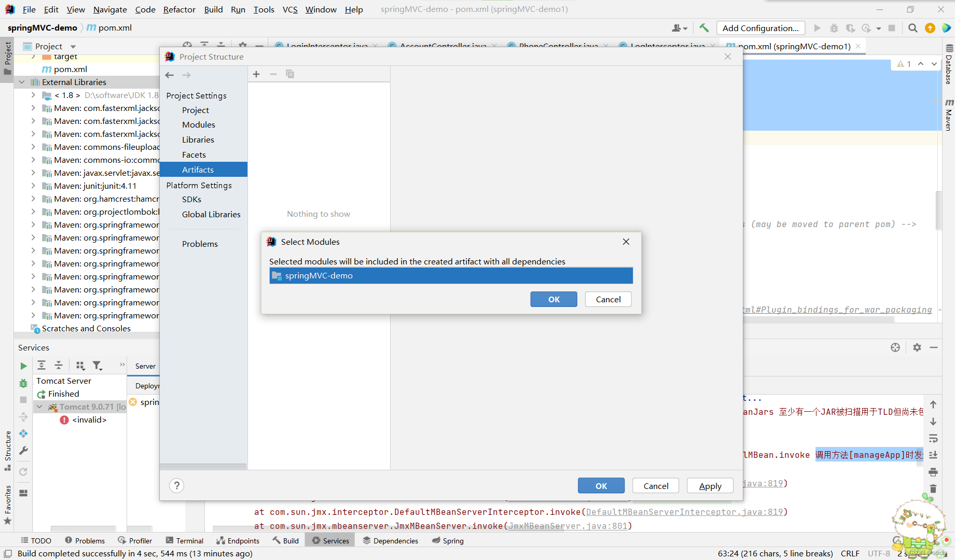Click the Debug service bug icon
This screenshot has height=560, width=955.
click(x=23, y=383)
